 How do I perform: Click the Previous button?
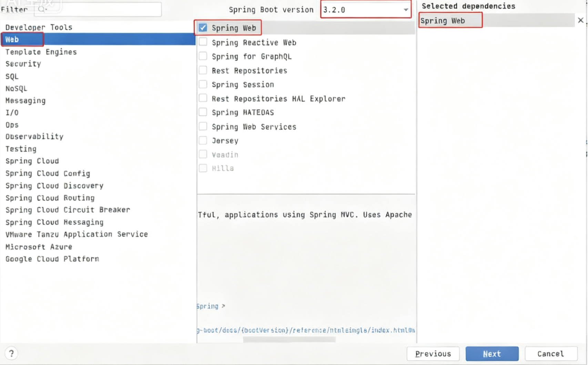pyautogui.click(x=433, y=354)
